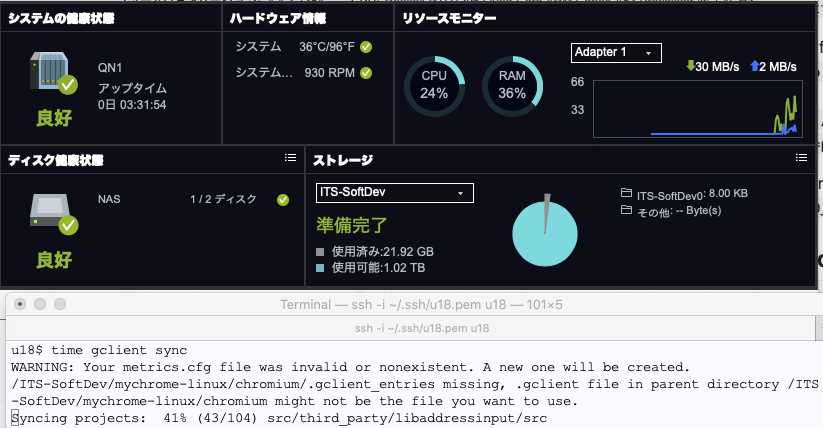Image resolution: width=823 pixels, height=428 pixels.
Task: Click the NAS disk green check status icon
Action: pos(283,200)
